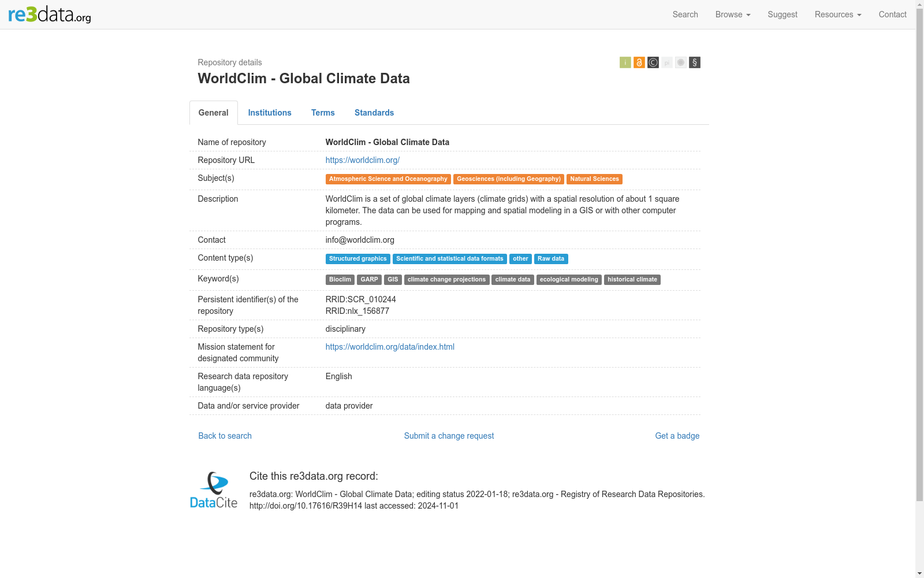This screenshot has height=578, width=924.
Task: Switch to the Institutions tab
Action: [x=270, y=113]
